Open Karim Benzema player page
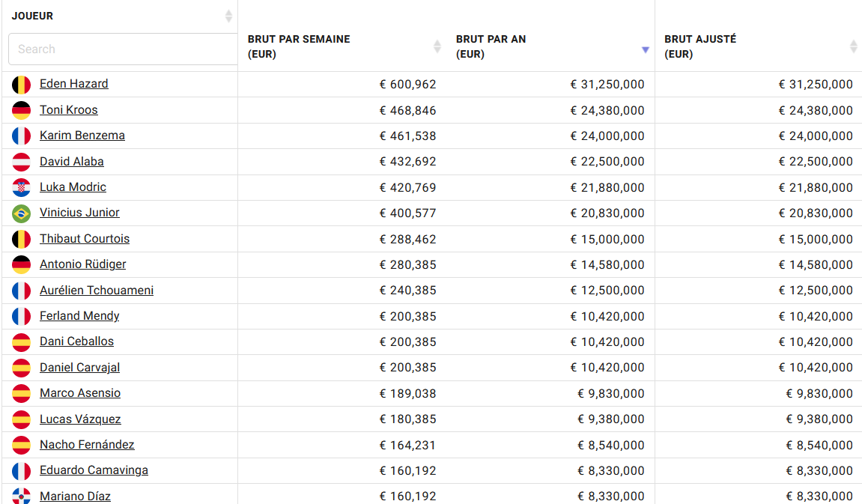The image size is (862, 504). (82, 136)
